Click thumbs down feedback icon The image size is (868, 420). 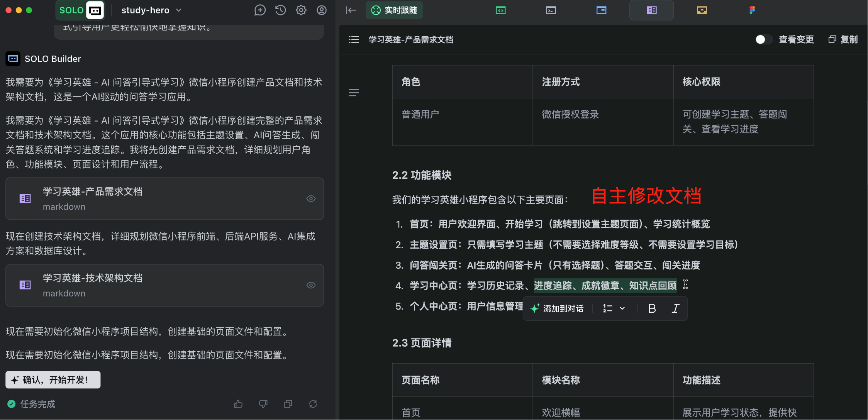[x=263, y=404]
